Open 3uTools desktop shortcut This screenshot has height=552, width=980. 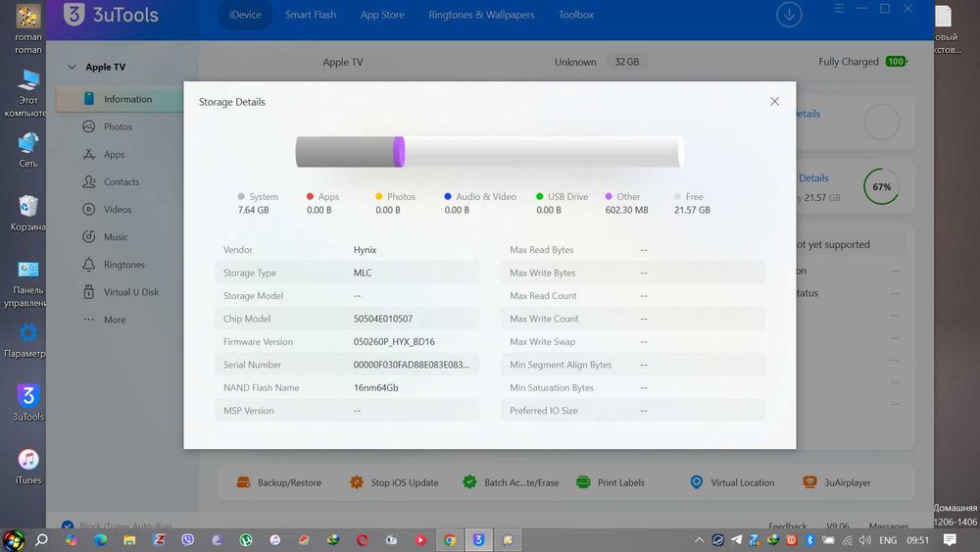(28, 403)
